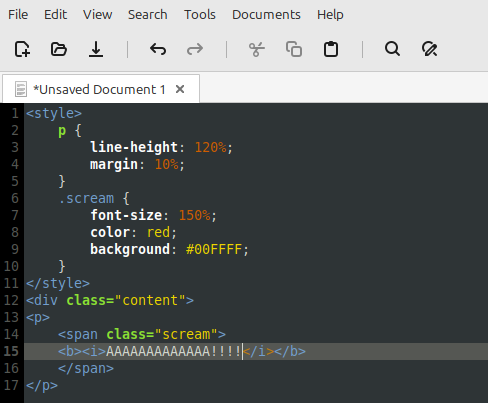Click the <div tag on line 12

[42, 300]
